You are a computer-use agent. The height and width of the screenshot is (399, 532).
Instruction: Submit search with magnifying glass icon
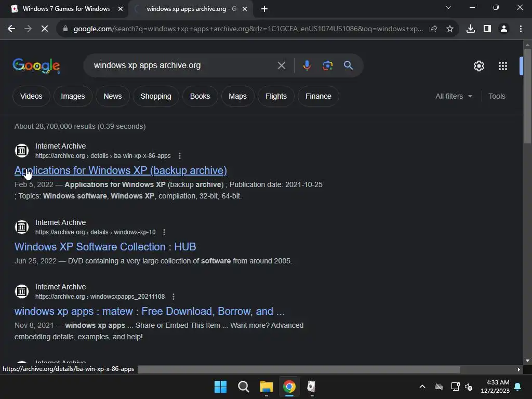click(349, 65)
